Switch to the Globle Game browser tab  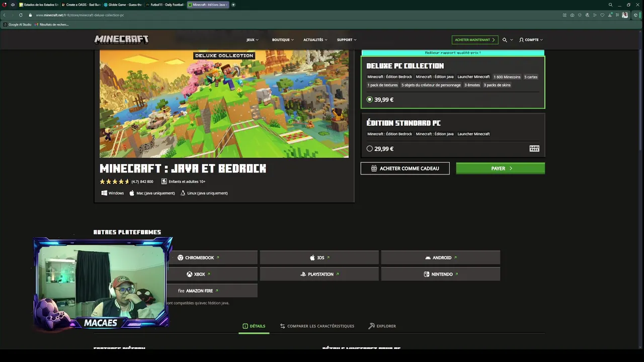[x=123, y=5]
